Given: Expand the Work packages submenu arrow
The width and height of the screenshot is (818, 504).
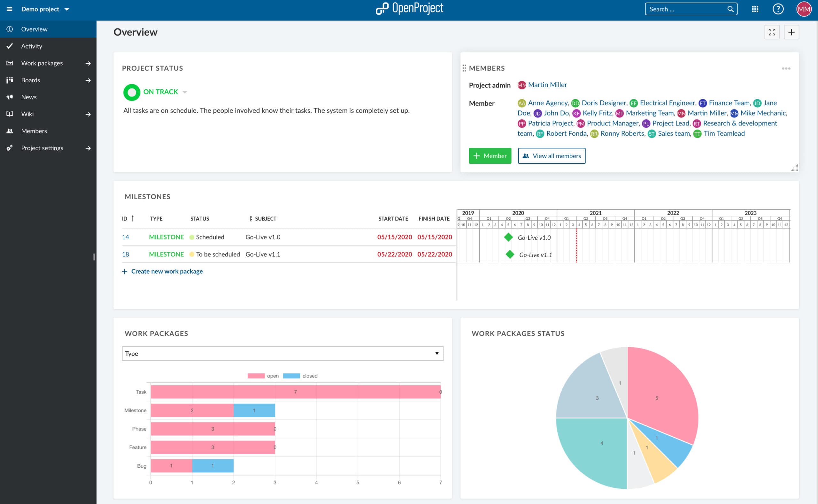Looking at the screenshot, I should pos(88,63).
